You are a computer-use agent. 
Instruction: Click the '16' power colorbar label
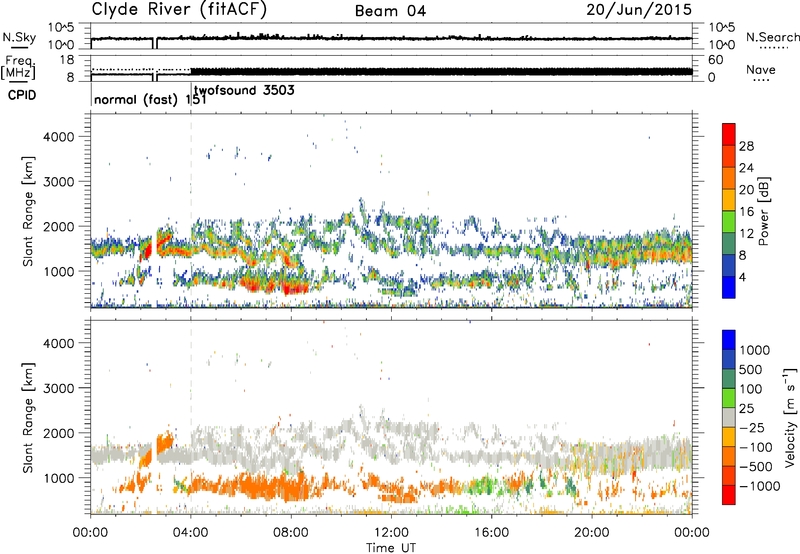click(x=746, y=212)
